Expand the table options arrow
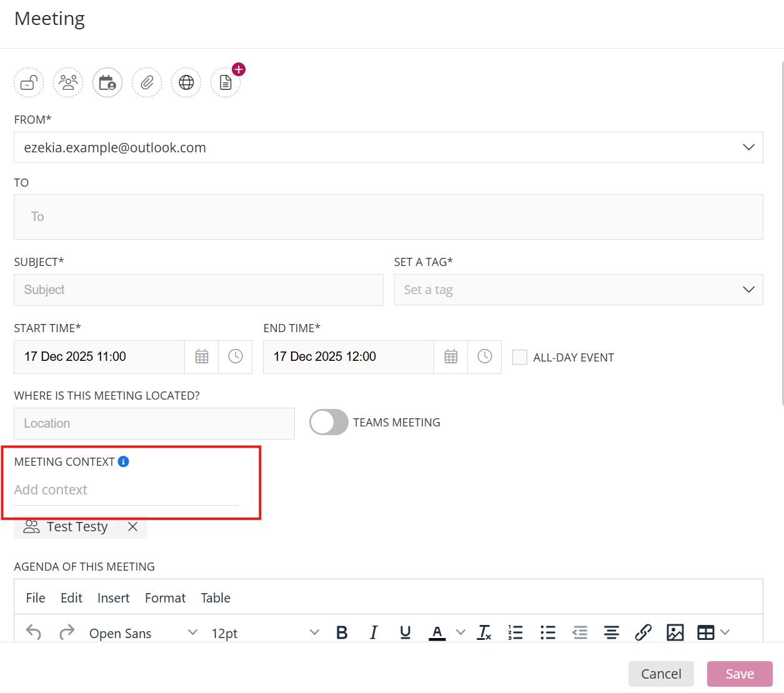Screen dimensions: 784x693 coord(725,632)
